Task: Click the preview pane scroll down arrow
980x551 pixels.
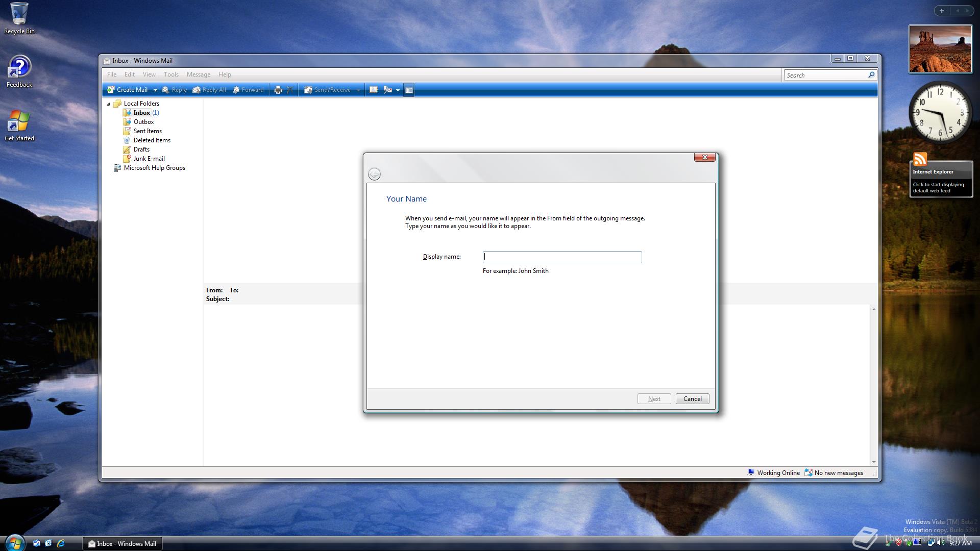Action: click(874, 462)
